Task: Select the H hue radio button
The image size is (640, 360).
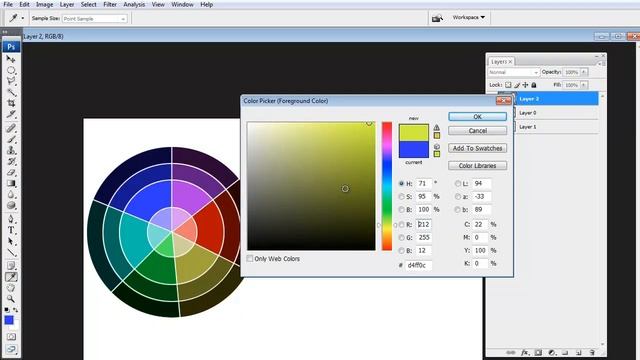Action: pyautogui.click(x=401, y=184)
